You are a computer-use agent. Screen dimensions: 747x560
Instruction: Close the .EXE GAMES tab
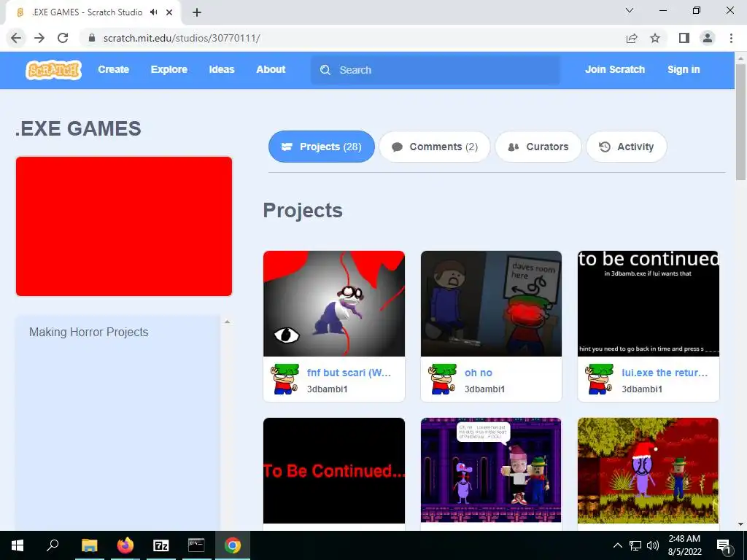(169, 12)
